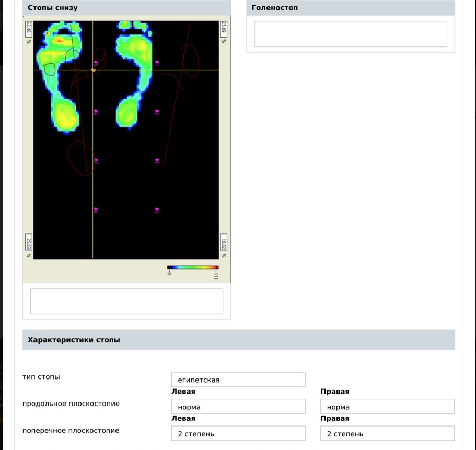Click the pressure color scale bar
The image size is (476, 450).
click(x=193, y=267)
